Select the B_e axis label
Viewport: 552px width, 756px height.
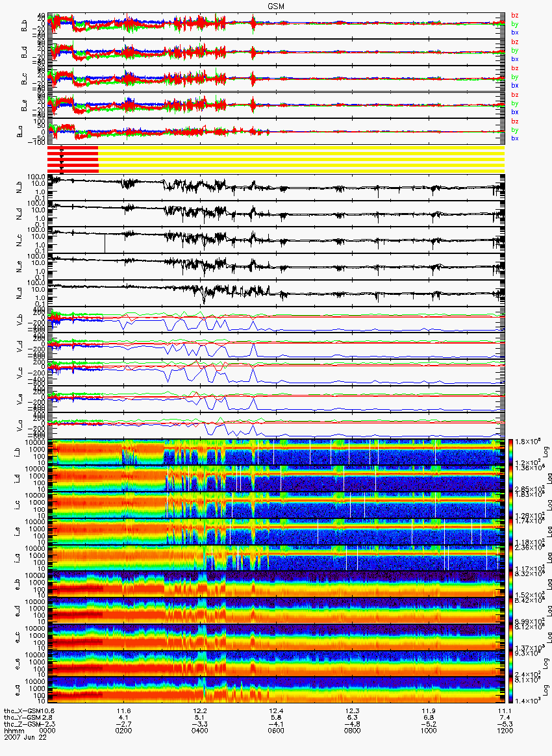point(23,106)
